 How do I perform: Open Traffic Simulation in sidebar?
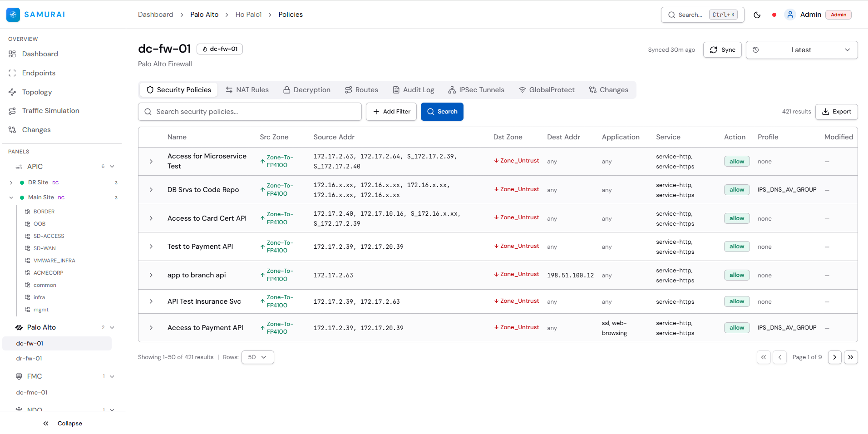50,111
